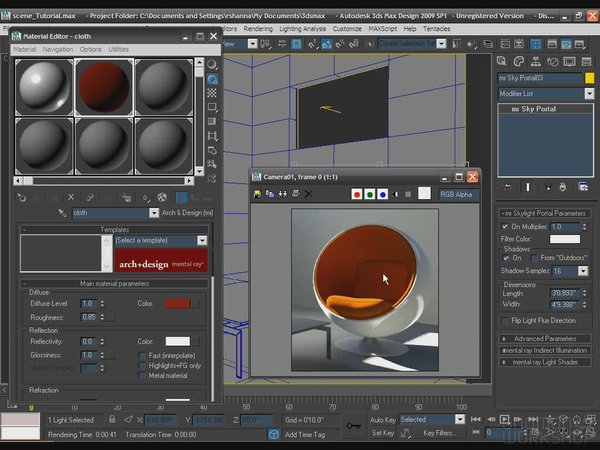The image size is (600, 450).
Task: Open the Rendering menu
Action: 258,29
